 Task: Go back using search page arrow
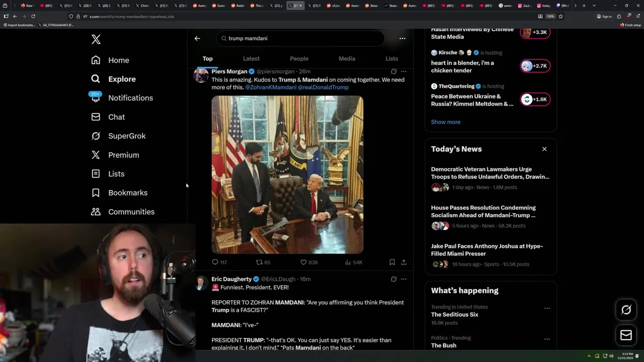pyautogui.click(x=197, y=38)
